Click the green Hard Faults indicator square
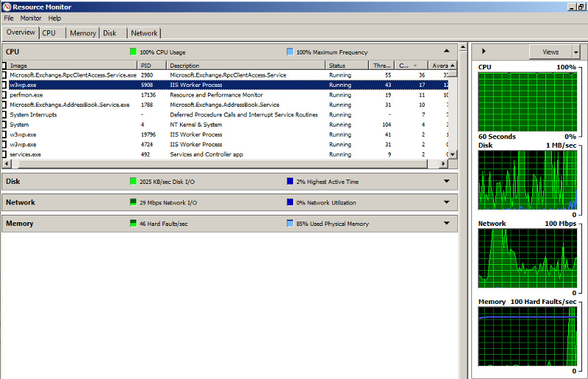The image size is (588, 379). point(133,223)
